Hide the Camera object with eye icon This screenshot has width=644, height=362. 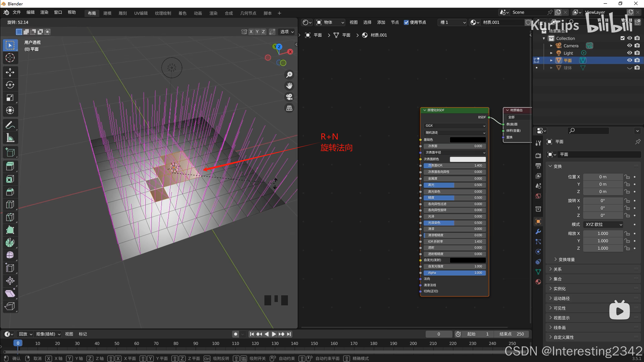(x=629, y=46)
